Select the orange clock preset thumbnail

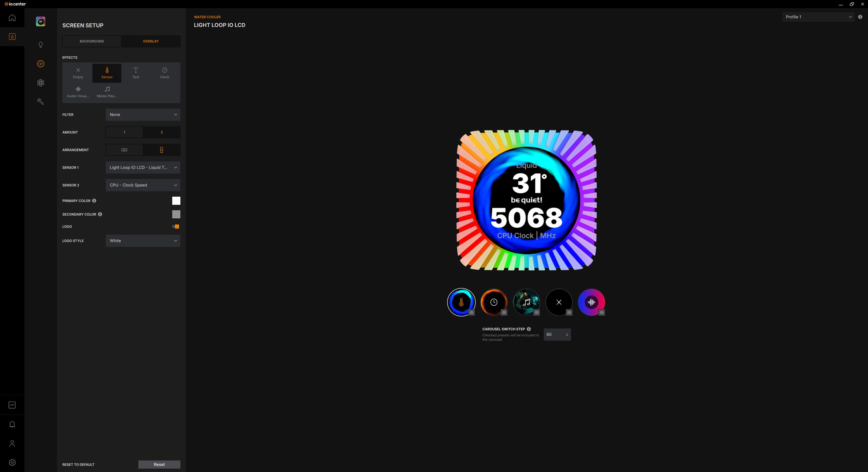click(494, 302)
